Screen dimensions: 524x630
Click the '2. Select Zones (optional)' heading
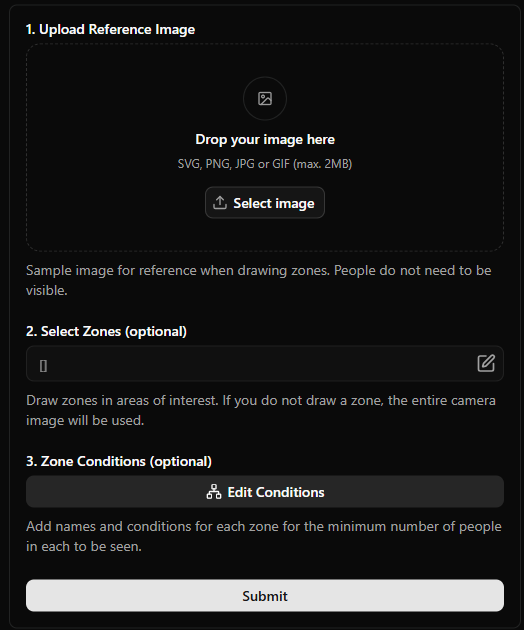coord(106,331)
